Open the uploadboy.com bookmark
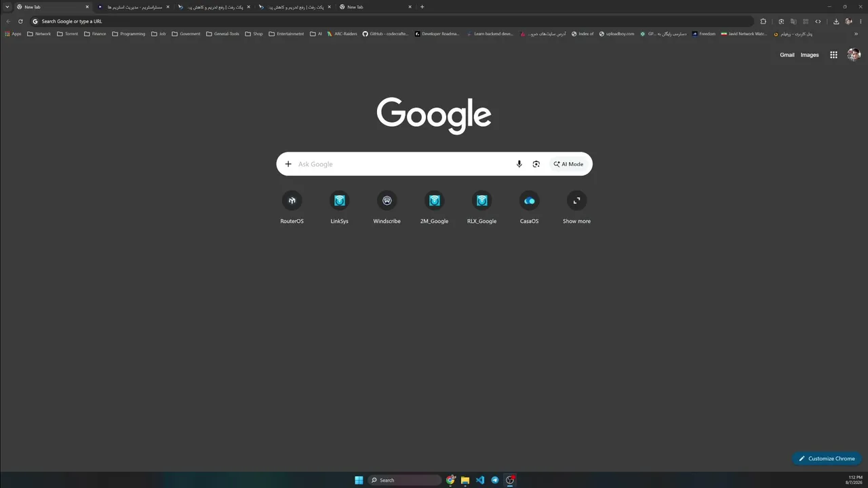Image resolution: width=868 pixels, height=488 pixels. pyautogui.click(x=616, y=34)
